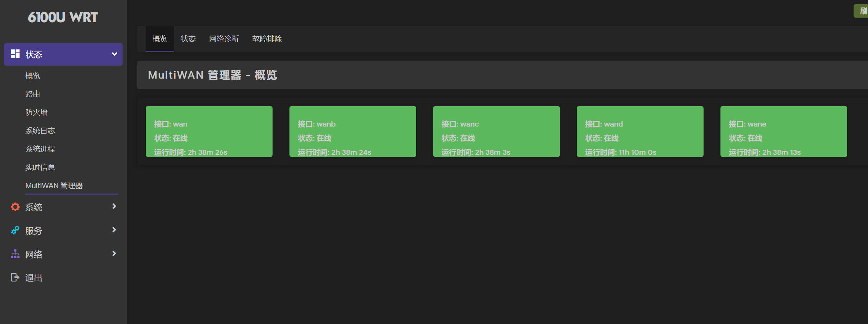
Task: Click the purple 网络 sitemap icon
Action: [15, 254]
